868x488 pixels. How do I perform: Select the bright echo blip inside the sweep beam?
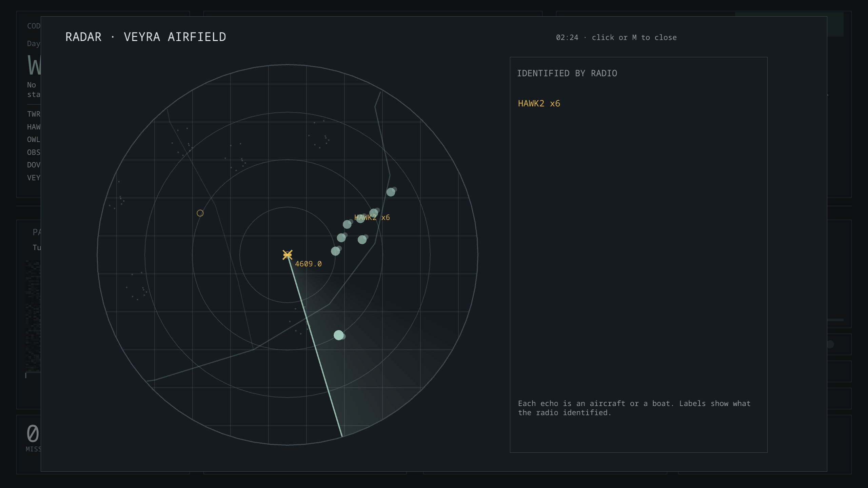point(339,335)
